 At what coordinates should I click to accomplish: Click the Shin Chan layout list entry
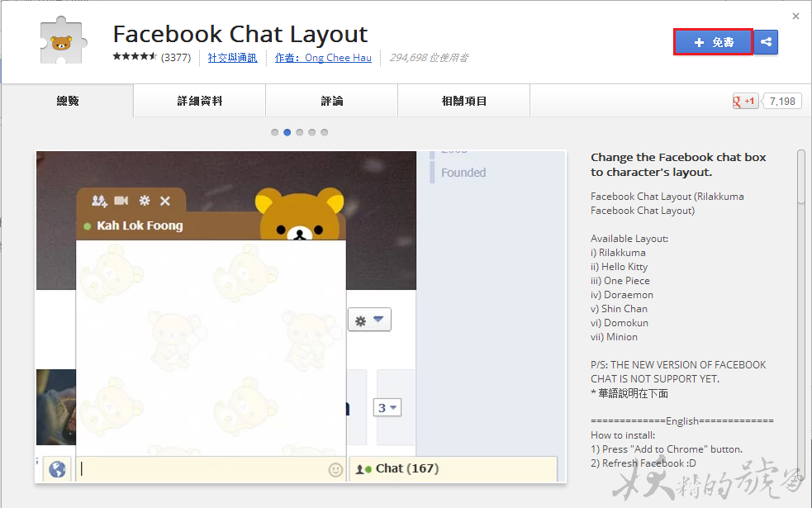[620, 309]
